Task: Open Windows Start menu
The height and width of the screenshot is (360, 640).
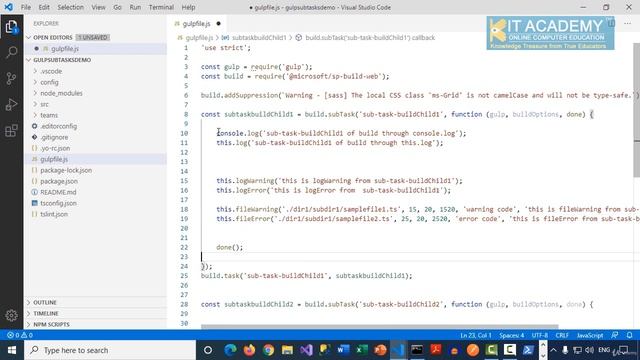Action: [12, 350]
